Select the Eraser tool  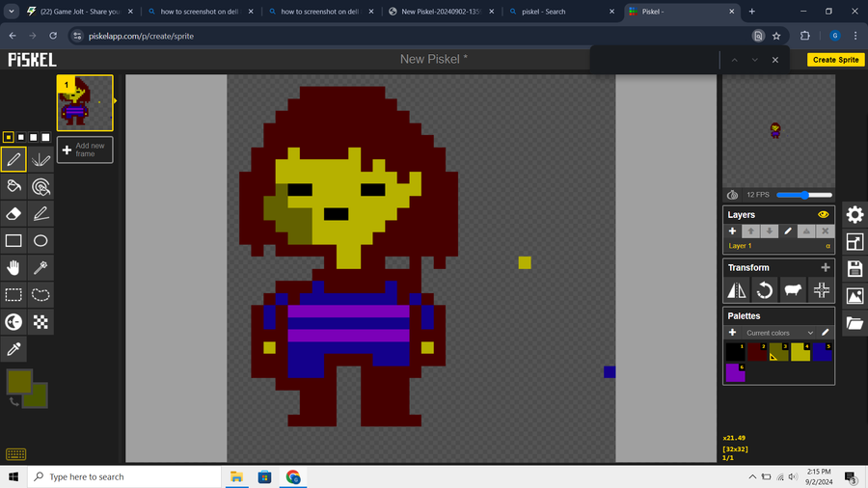14,213
